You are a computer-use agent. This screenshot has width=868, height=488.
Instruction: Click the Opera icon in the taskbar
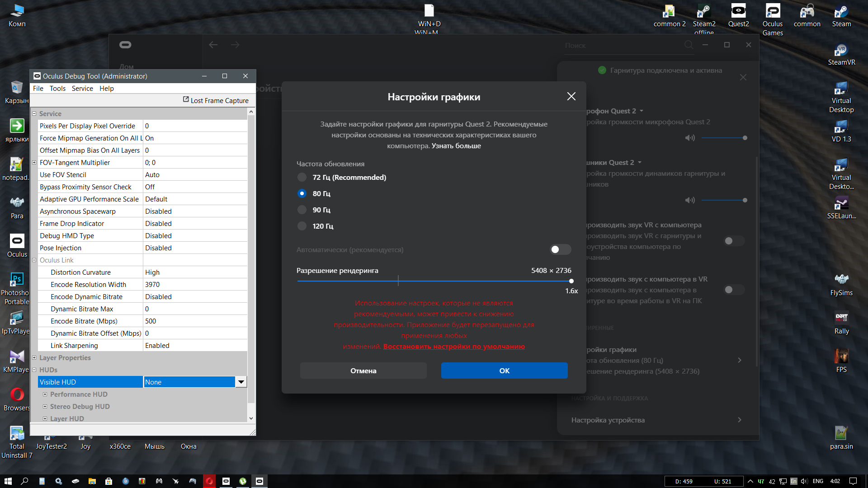[209, 481]
